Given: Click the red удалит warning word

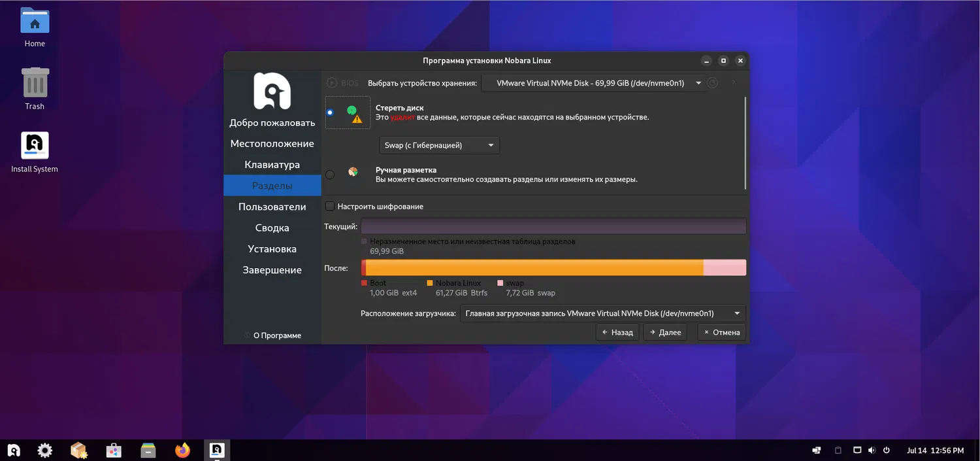Looking at the screenshot, I should point(403,118).
